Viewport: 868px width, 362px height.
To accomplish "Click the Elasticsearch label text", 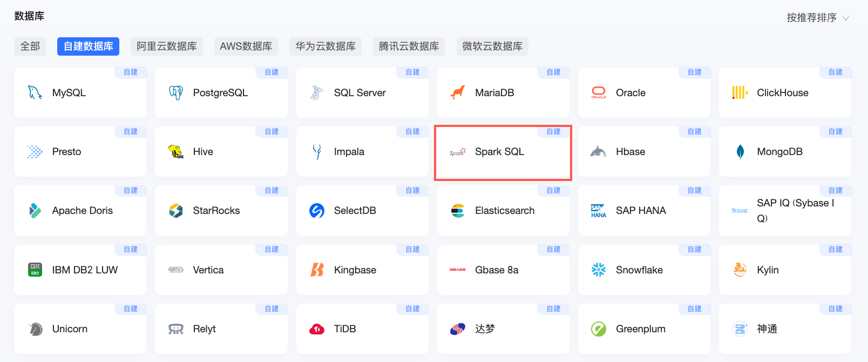I will tap(505, 211).
